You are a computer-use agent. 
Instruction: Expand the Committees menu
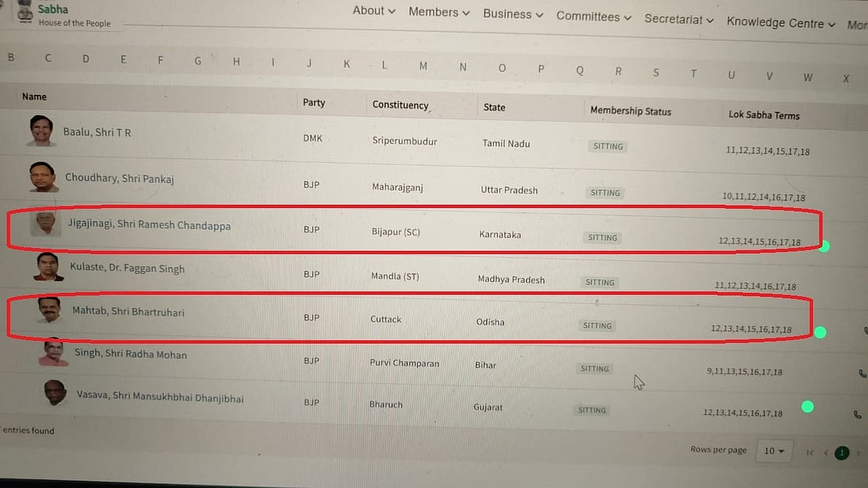[x=593, y=17]
